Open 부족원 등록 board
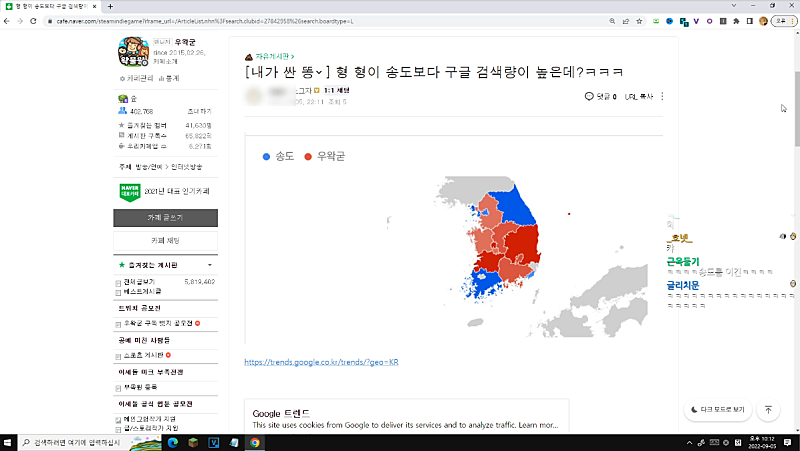This screenshot has height=451, width=800. [140, 387]
